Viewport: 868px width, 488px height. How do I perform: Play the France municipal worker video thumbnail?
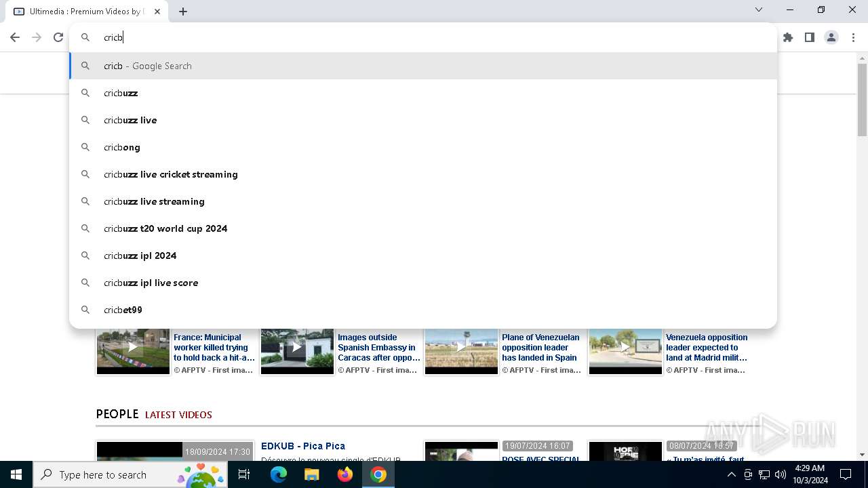coord(133,351)
